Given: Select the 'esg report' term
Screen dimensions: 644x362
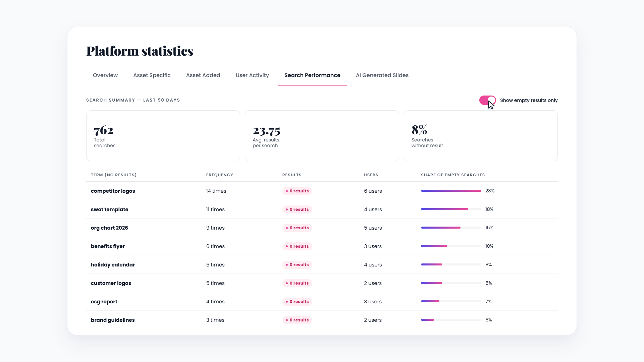Looking at the screenshot, I should pos(104,302).
